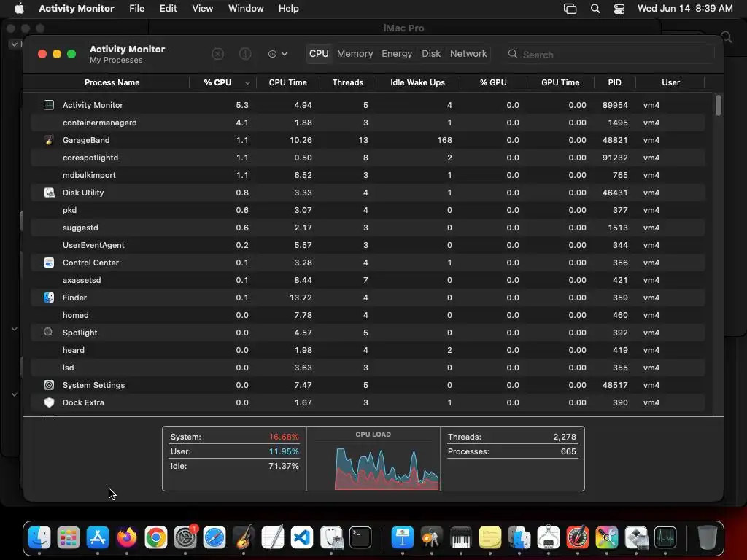The height and width of the screenshot is (560, 747).
Task: Click PID value 89954
Action: 614,105
